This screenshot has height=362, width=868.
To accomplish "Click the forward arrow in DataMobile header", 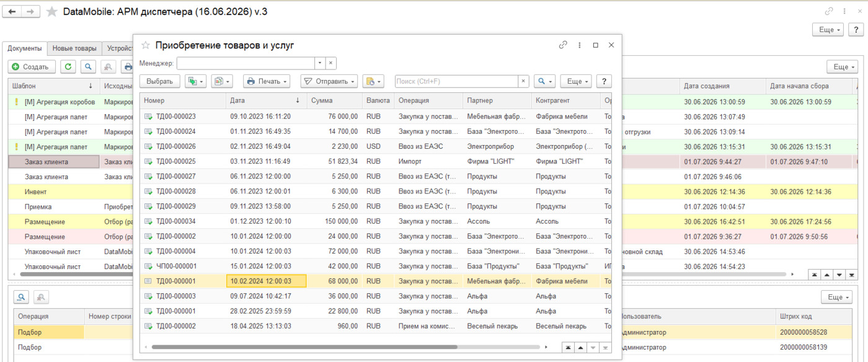I will [31, 12].
